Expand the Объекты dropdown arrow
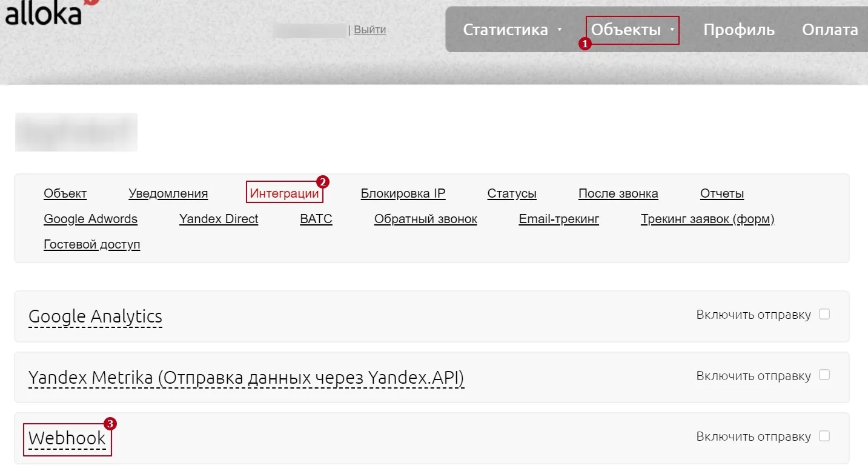The width and height of the screenshot is (868, 471). pyautogui.click(x=672, y=30)
